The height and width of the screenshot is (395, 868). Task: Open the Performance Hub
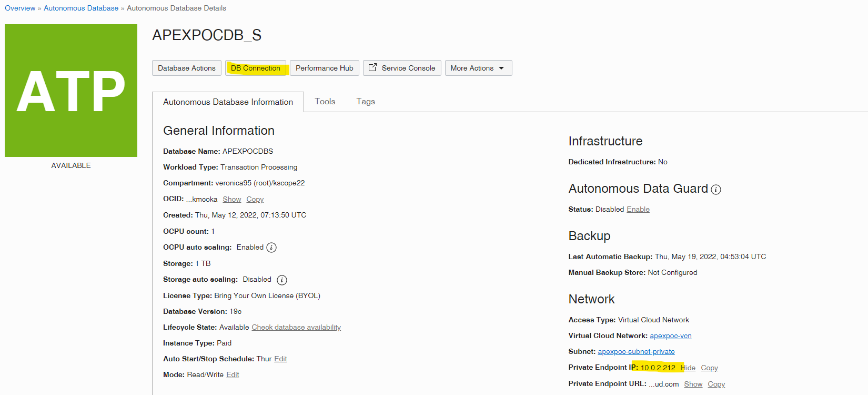pos(324,68)
